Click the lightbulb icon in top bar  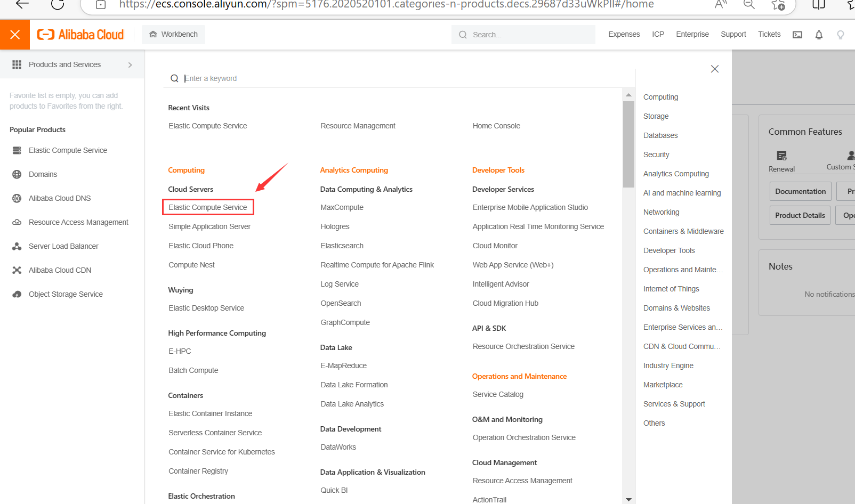(841, 35)
